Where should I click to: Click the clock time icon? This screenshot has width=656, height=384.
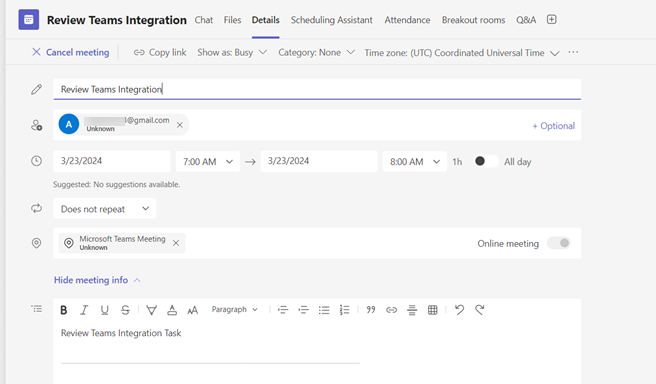click(x=36, y=161)
